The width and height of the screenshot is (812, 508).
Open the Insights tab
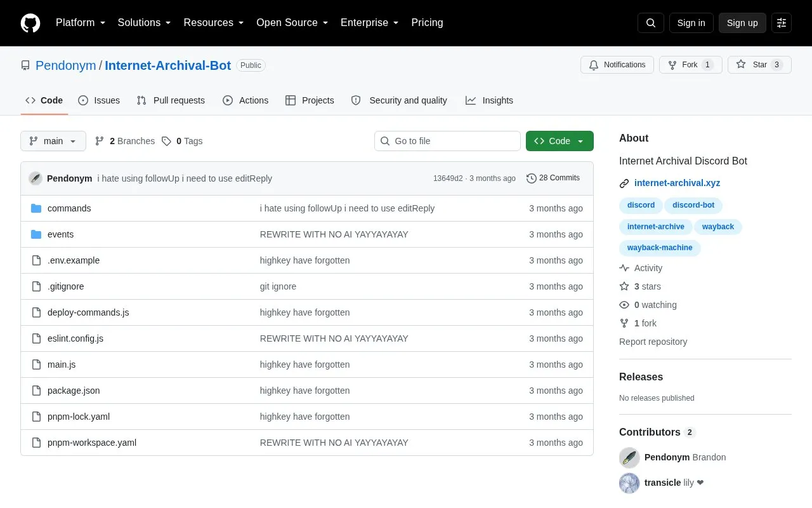[489, 100]
